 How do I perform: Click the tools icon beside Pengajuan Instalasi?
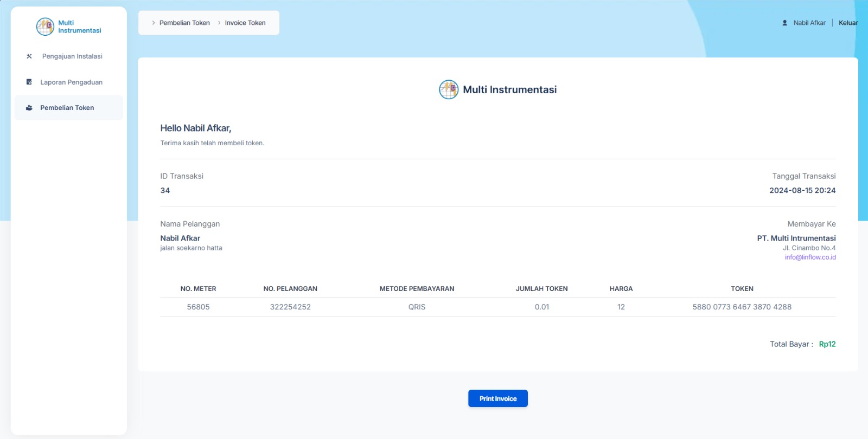[29, 56]
